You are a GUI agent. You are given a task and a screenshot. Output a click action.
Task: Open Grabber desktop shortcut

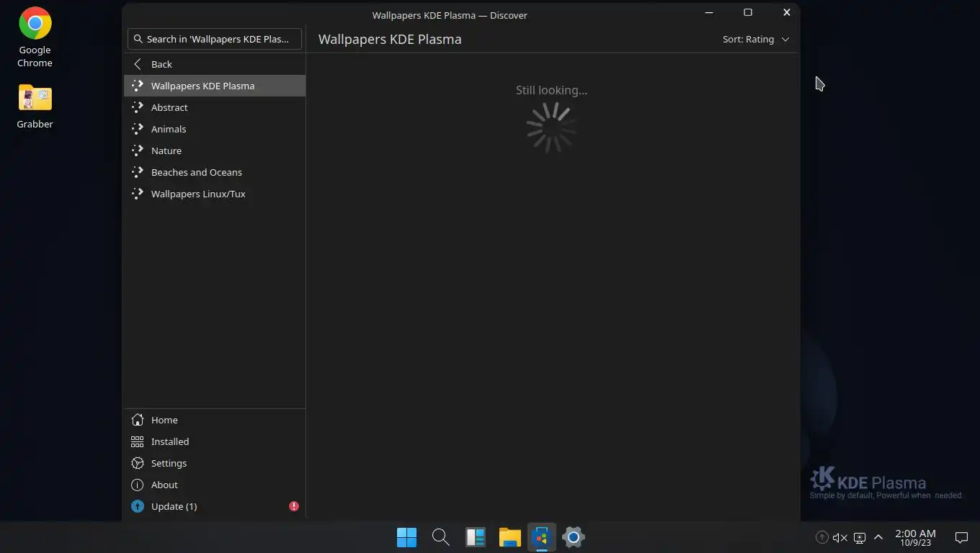pos(35,106)
